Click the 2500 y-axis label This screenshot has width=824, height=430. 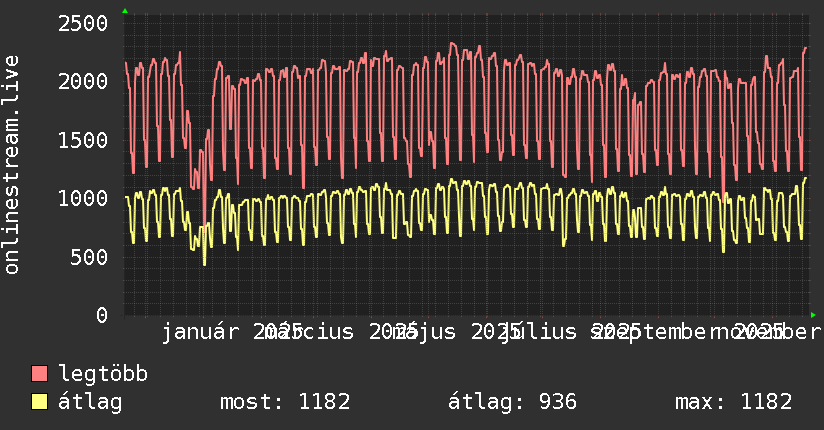[x=83, y=24]
